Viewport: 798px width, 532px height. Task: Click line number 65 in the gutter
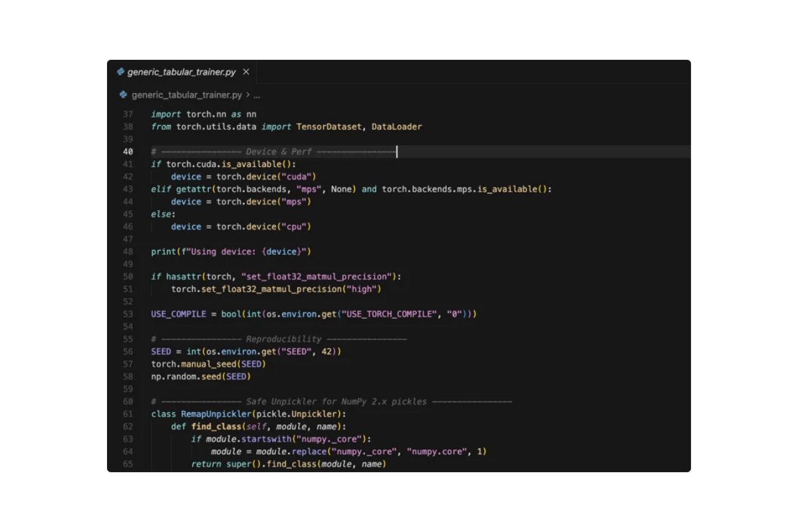click(x=128, y=464)
